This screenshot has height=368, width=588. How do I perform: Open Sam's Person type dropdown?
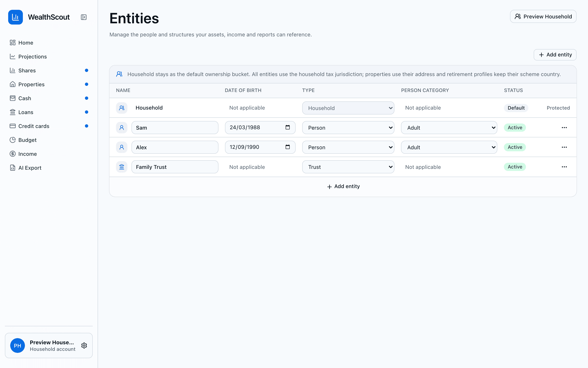348,128
